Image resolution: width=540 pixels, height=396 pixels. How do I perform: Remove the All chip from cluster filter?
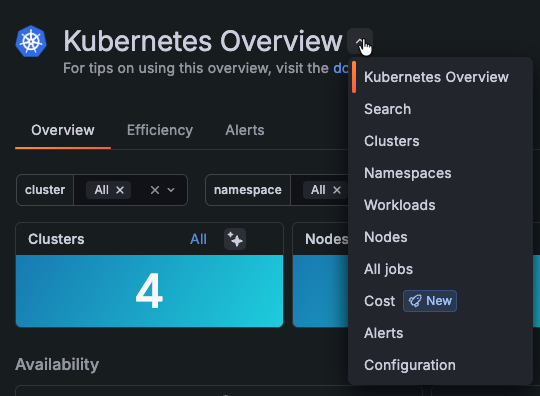[120, 190]
